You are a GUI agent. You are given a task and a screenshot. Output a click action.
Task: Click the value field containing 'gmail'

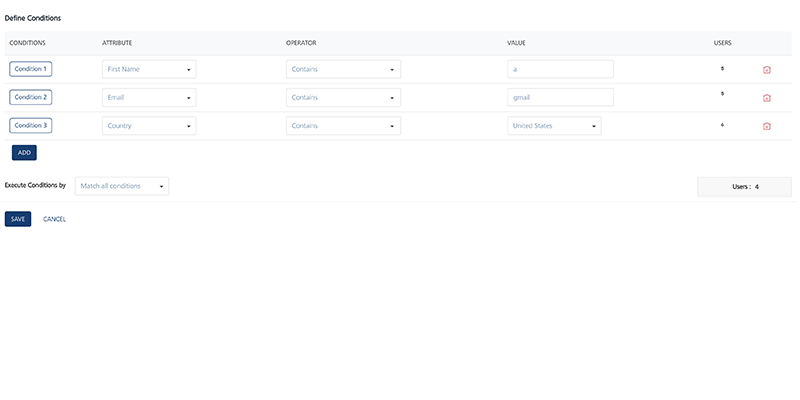click(560, 98)
